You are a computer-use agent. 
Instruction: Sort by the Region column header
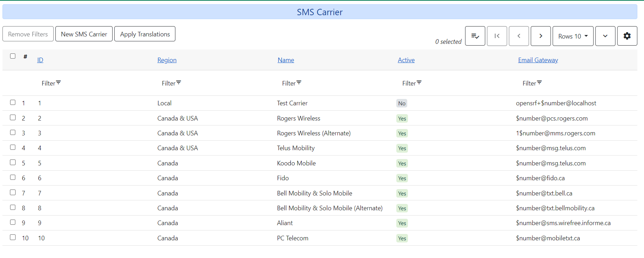[x=167, y=60]
